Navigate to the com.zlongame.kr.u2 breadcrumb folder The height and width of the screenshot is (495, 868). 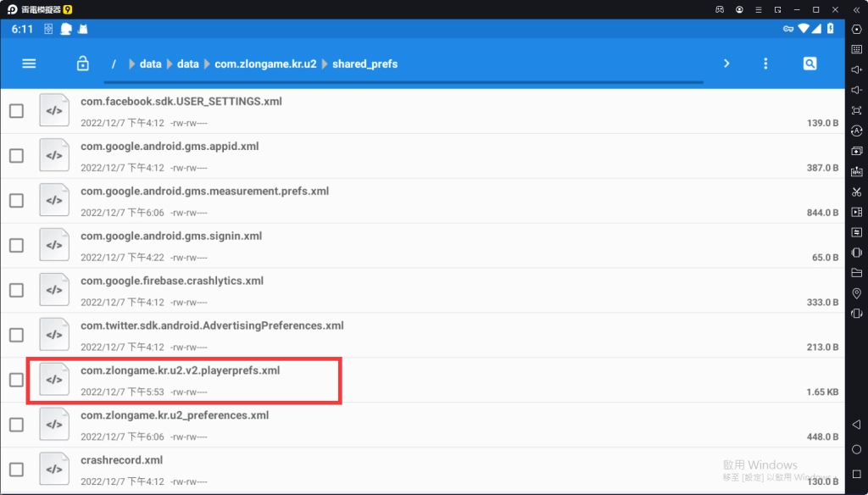click(x=264, y=64)
